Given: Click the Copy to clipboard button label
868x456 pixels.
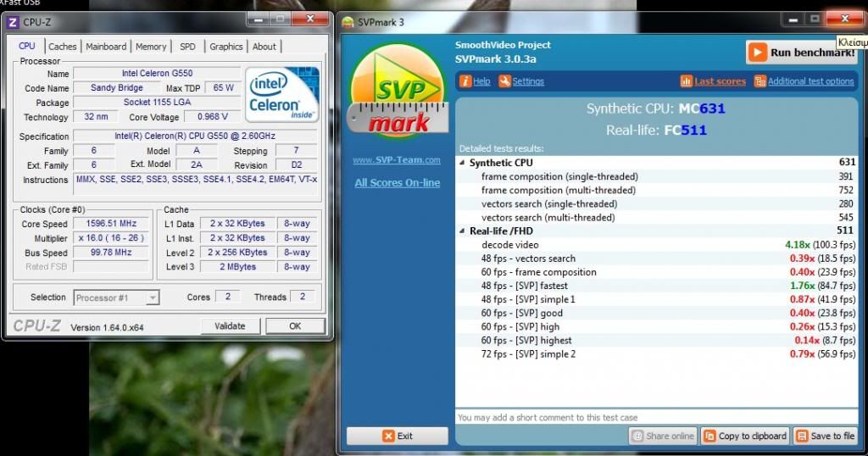Looking at the screenshot, I should tap(753, 436).
